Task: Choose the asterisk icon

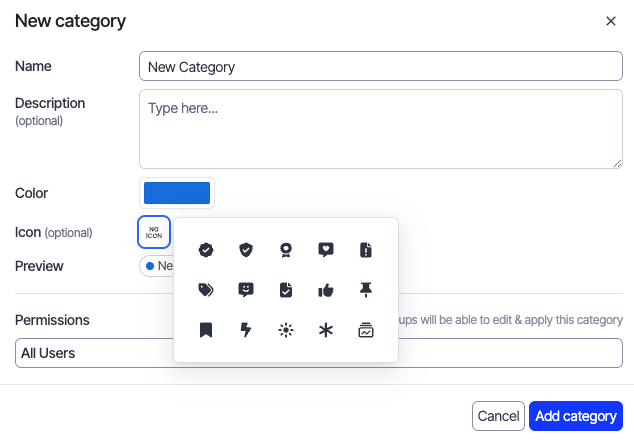Action: tap(326, 330)
